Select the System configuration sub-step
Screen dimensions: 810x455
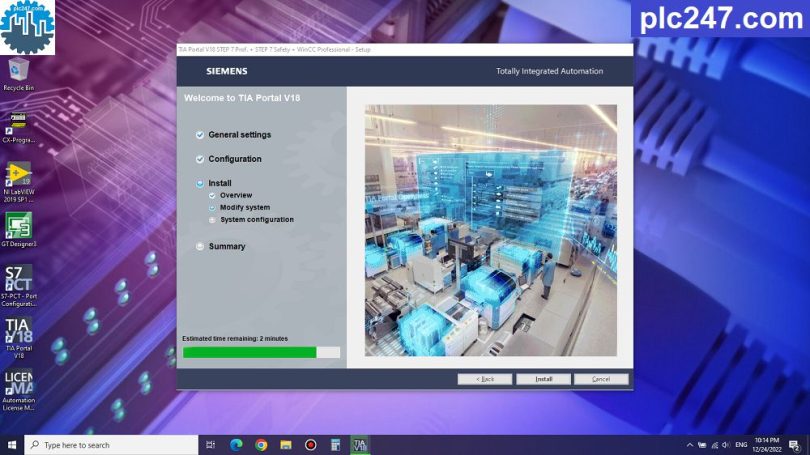257,219
